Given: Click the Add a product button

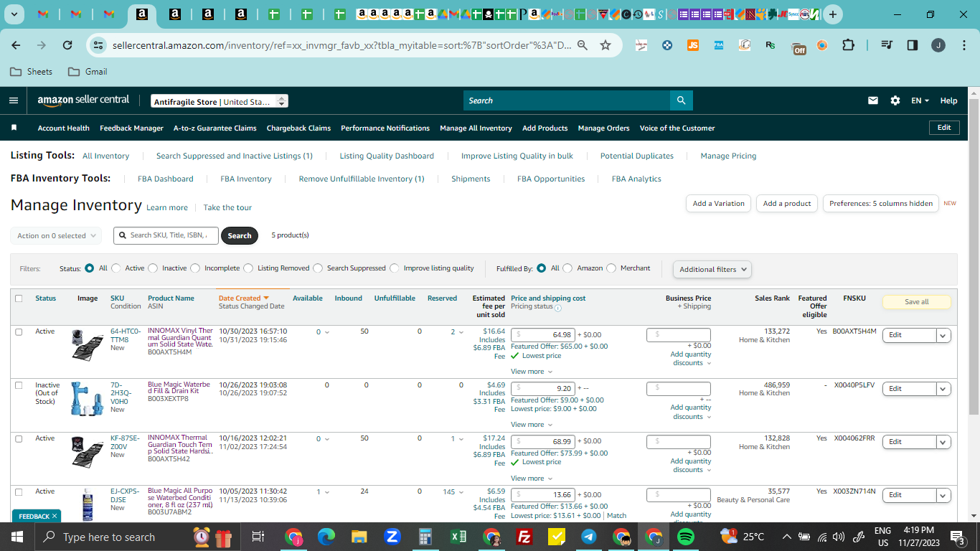Looking at the screenshot, I should tap(787, 204).
